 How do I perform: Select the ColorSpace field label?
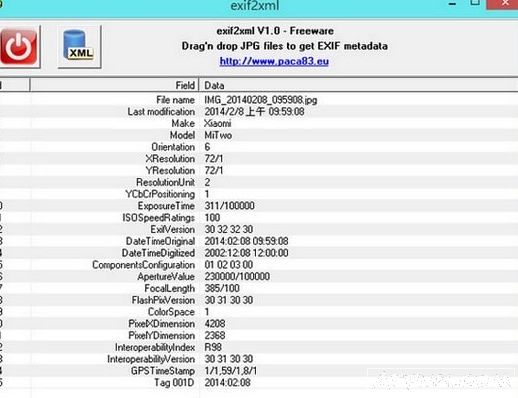(x=171, y=312)
